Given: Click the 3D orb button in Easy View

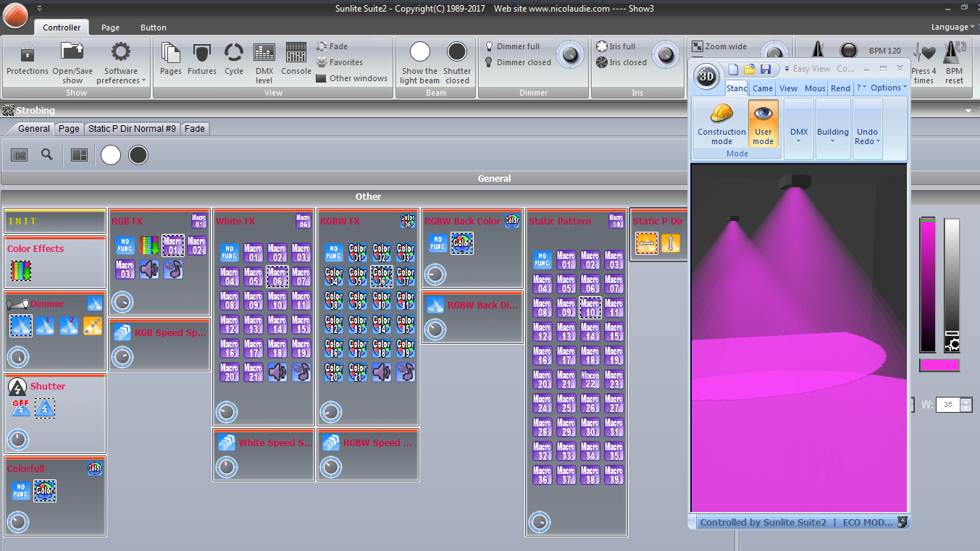Looking at the screenshot, I should point(706,76).
